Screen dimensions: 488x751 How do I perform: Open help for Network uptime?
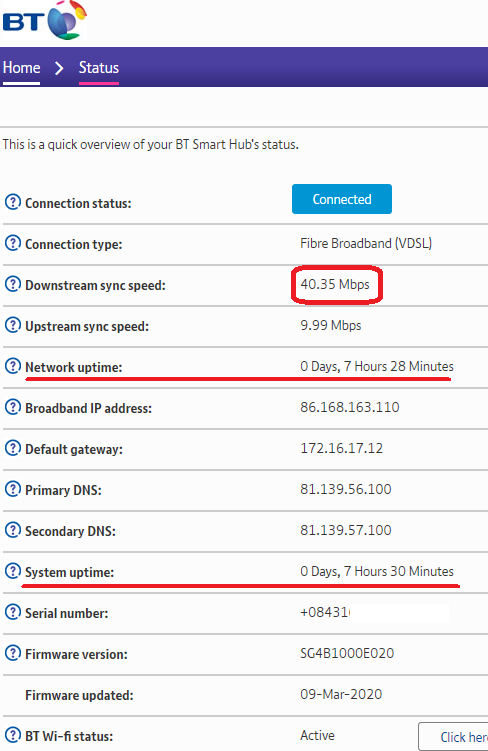12,366
